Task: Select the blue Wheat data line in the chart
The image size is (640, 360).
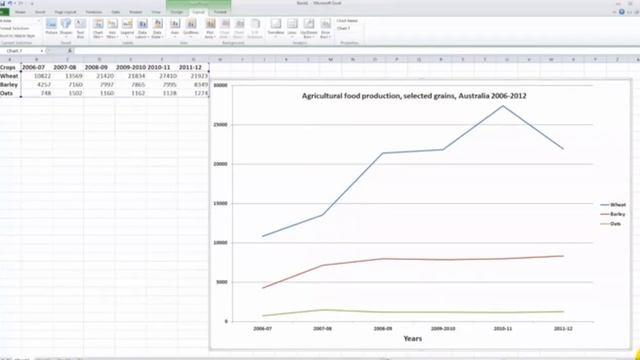Action: pos(413,151)
